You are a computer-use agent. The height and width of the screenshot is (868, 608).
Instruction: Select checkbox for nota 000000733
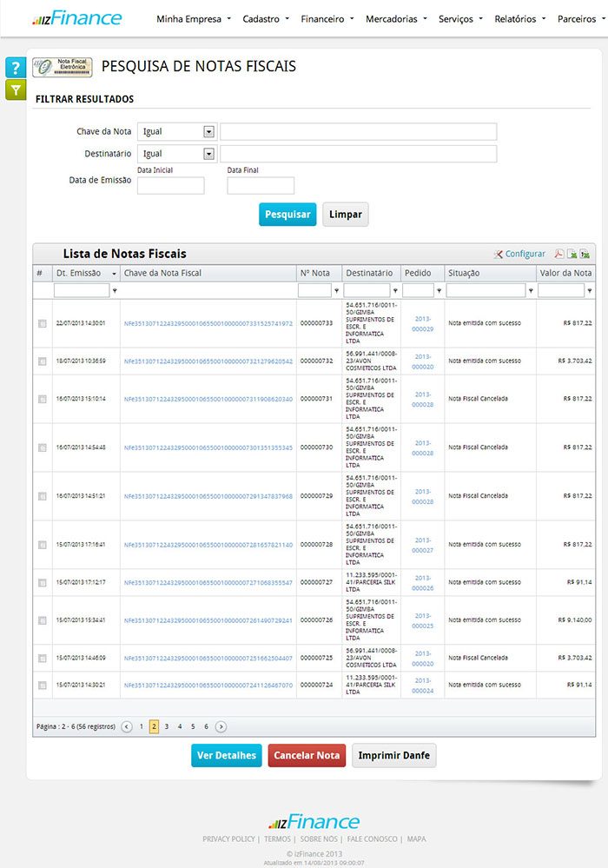(42, 323)
